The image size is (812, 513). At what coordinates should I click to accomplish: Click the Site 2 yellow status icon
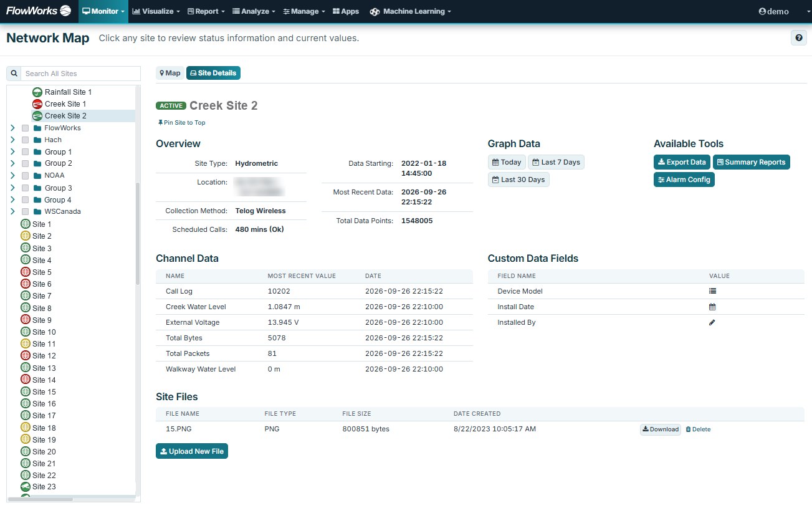[26, 236]
